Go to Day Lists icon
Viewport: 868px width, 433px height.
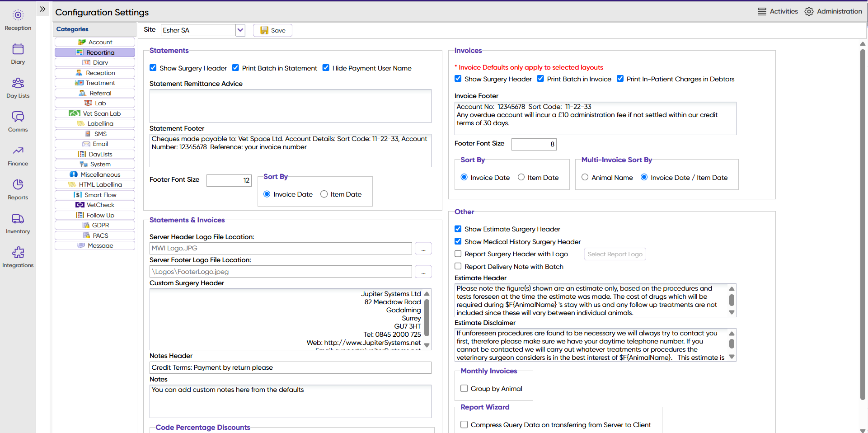(18, 83)
